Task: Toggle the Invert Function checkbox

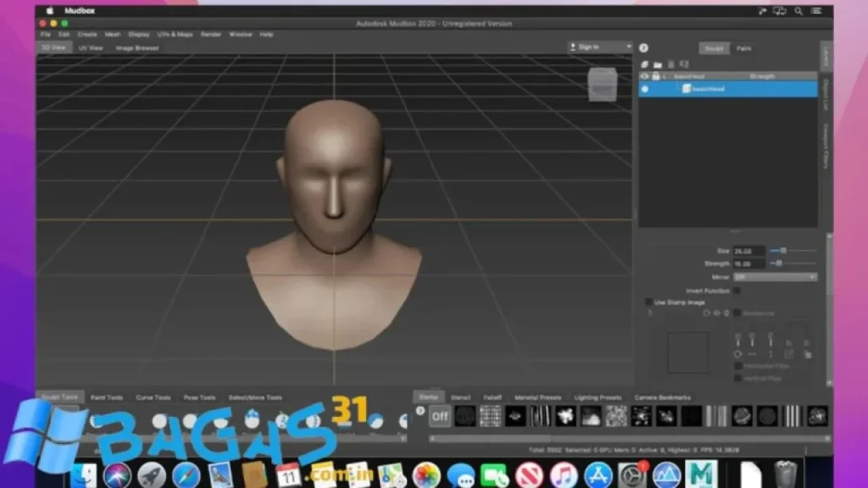Action: tap(737, 291)
